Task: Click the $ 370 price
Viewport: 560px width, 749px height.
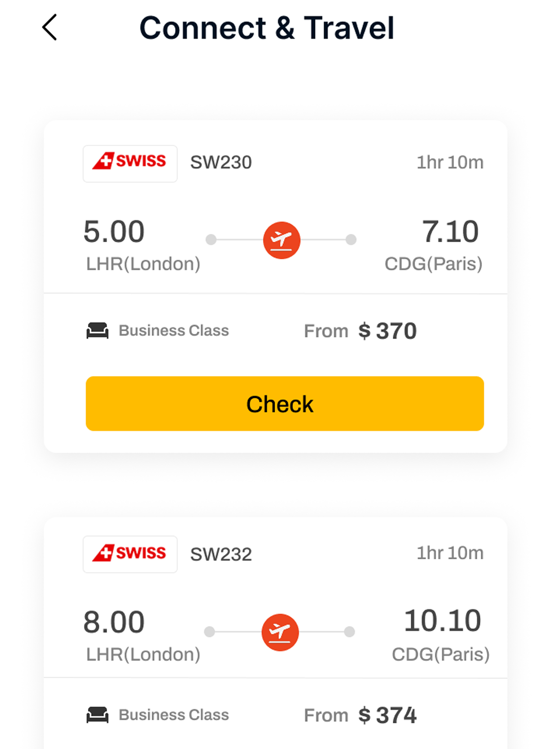Action: [387, 331]
